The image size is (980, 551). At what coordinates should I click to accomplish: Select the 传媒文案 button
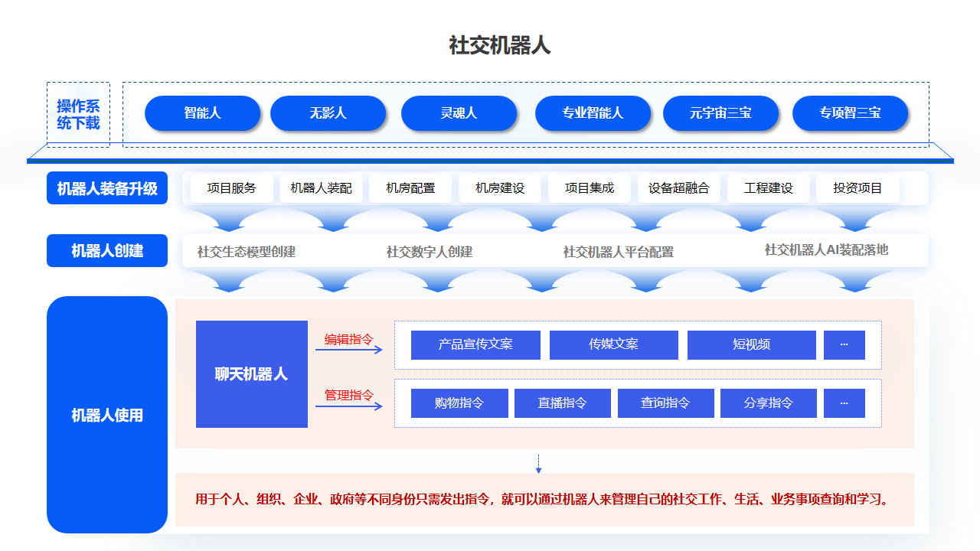point(614,345)
